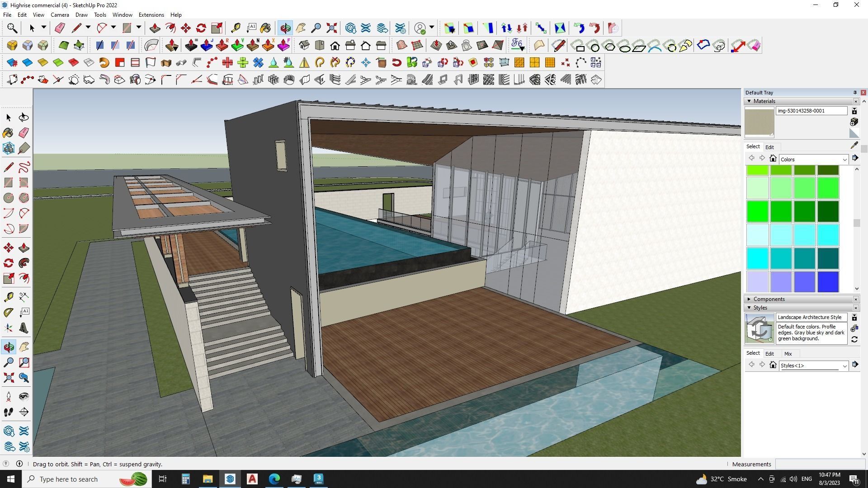The height and width of the screenshot is (488, 868).
Task: Click update style refresh icon
Action: point(854,339)
